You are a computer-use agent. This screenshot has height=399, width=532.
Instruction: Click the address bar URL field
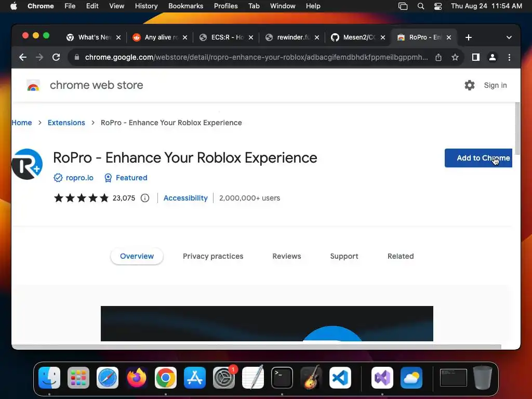[x=256, y=57]
